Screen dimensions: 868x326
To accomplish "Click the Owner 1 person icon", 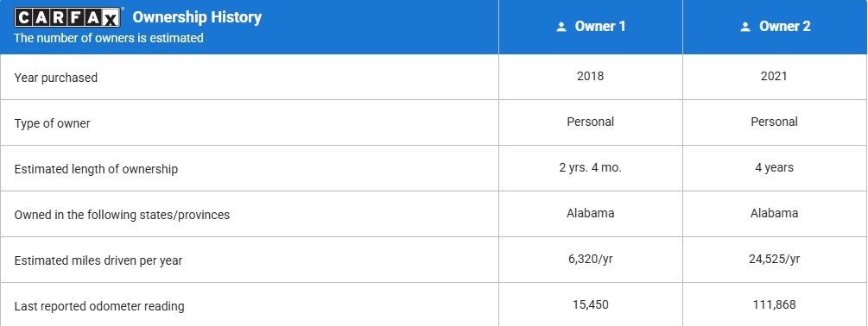I will click(561, 27).
